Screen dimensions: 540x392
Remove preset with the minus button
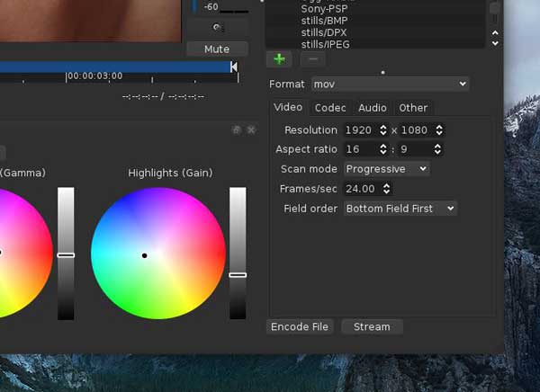pyautogui.click(x=313, y=59)
